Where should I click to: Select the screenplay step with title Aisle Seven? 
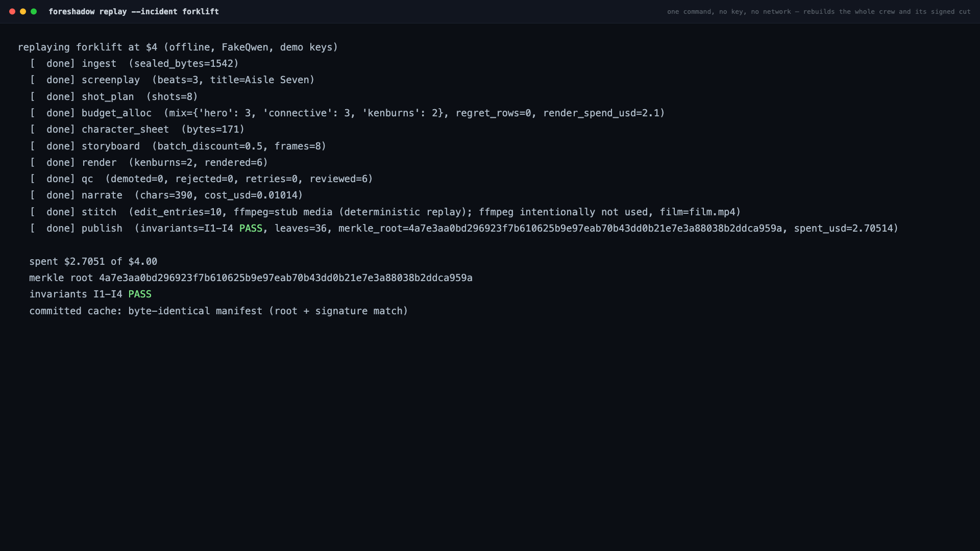tap(172, 80)
